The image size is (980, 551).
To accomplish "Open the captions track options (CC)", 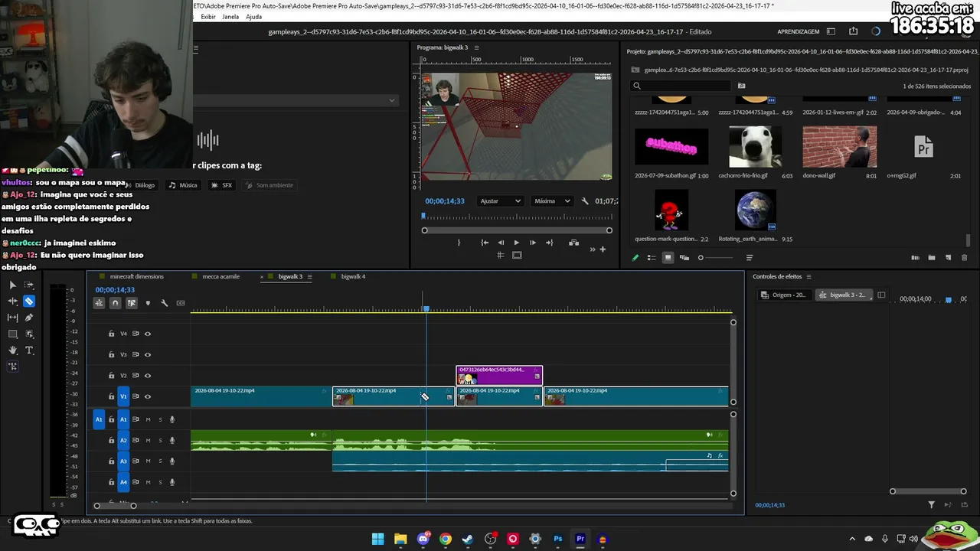I will (x=181, y=303).
